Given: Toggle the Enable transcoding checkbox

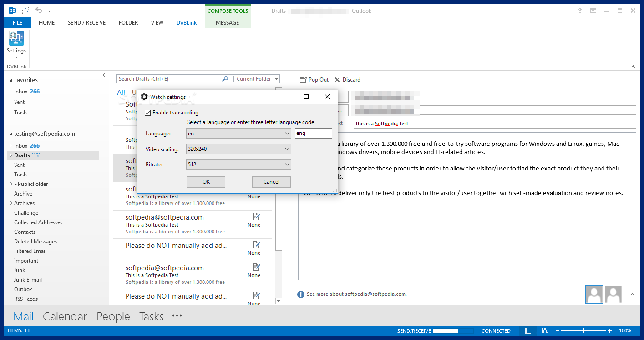Looking at the screenshot, I should click(x=147, y=113).
